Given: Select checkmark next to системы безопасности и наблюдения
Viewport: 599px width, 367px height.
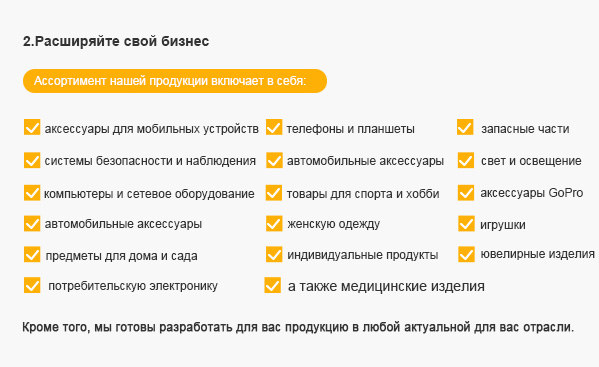Looking at the screenshot, I should [32, 160].
